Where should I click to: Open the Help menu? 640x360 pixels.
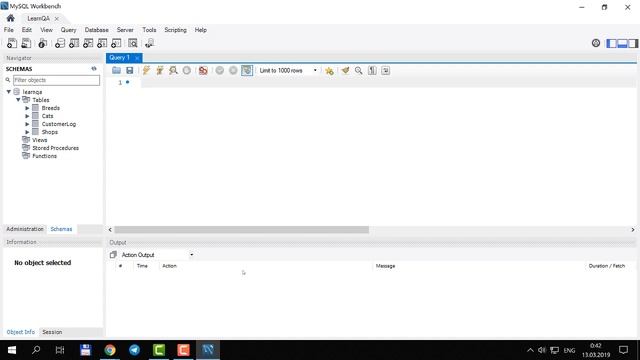coord(200,30)
